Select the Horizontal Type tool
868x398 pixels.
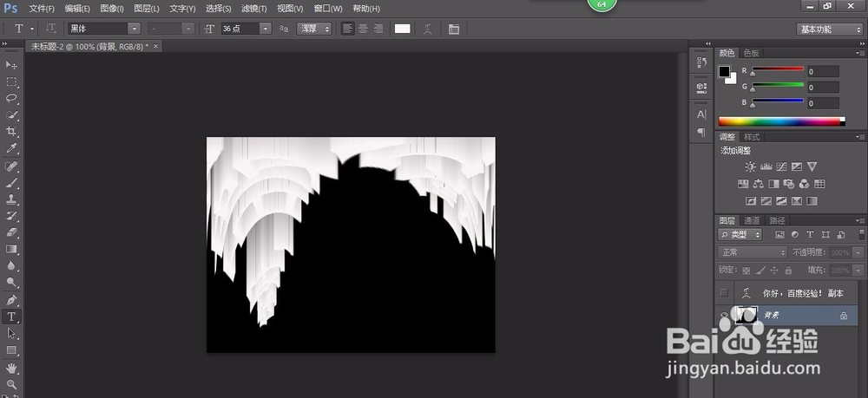[x=11, y=316]
